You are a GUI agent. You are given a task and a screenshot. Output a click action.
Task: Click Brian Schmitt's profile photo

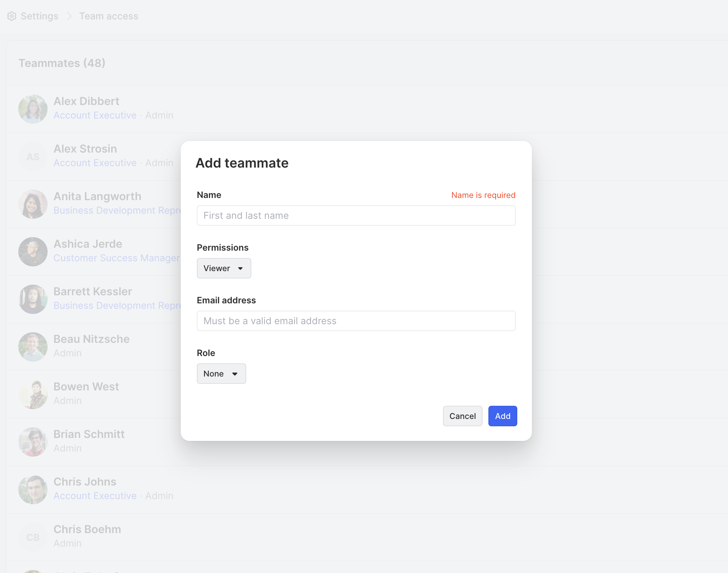(33, 442)
